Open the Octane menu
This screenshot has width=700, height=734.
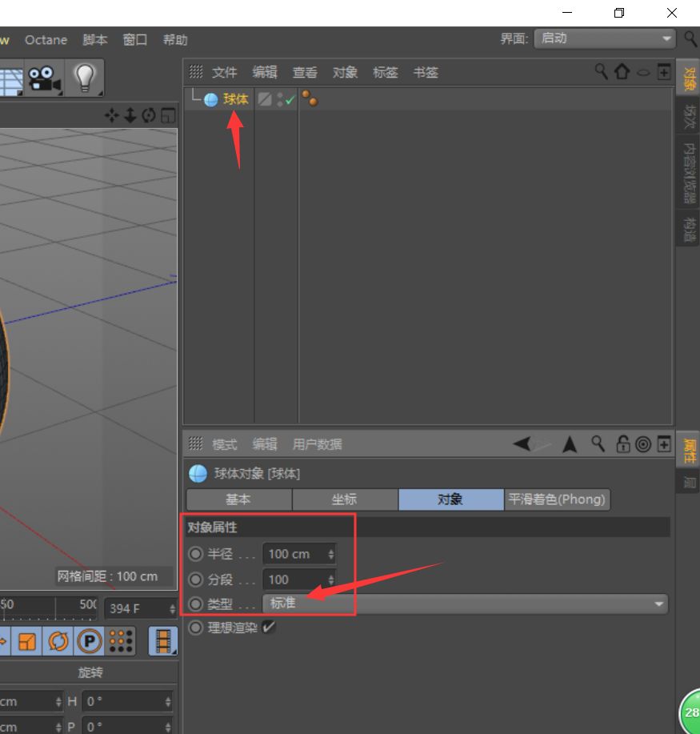[46, 40]
